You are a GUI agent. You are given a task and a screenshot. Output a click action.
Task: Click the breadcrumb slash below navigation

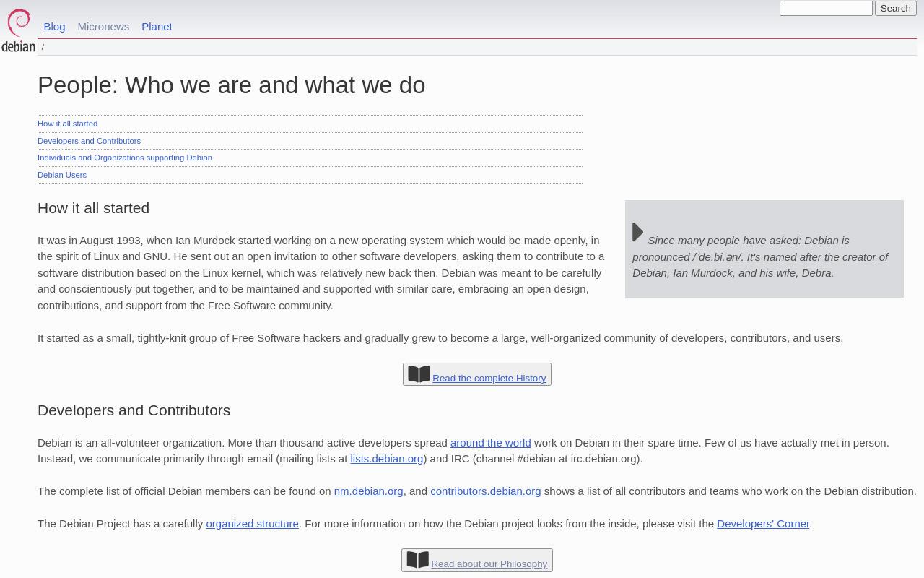43,48
